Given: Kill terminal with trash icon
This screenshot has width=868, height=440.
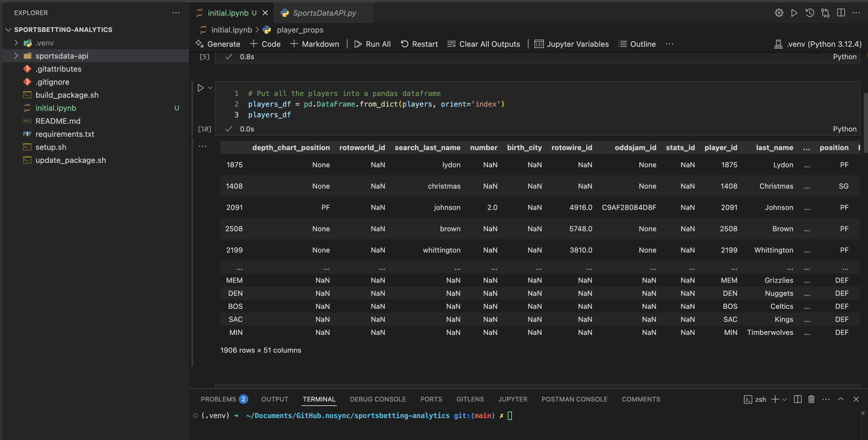Looking at the screenshot, I should pyautogui.click(x=811, y=399).
